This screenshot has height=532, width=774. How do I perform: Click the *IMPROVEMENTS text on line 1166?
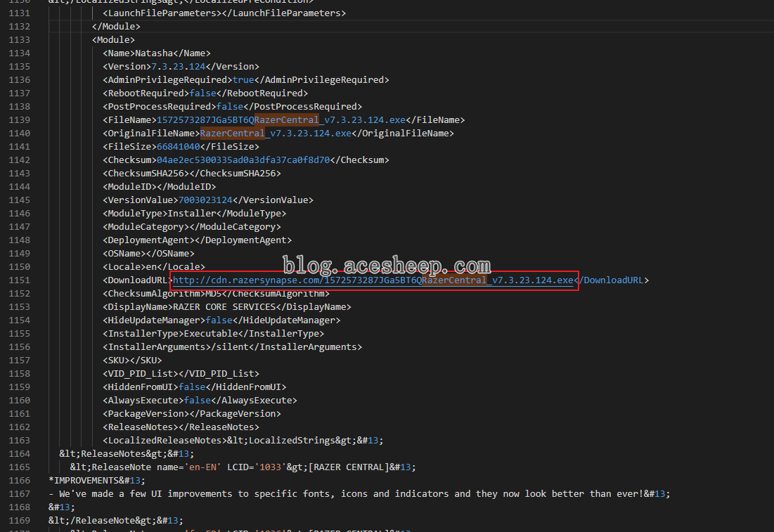[84, 480]
